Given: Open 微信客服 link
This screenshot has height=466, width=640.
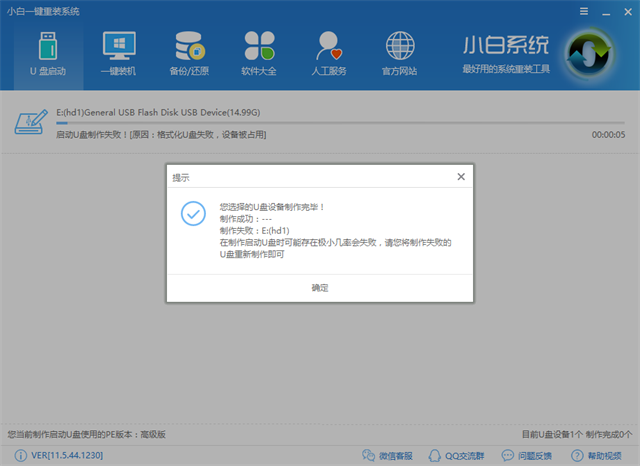Looking at the screenshot, I should 393,456.
